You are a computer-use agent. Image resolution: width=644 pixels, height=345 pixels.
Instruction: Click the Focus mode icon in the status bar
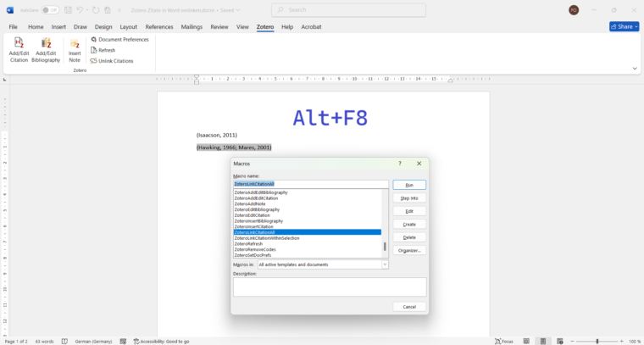click(498, 342)
